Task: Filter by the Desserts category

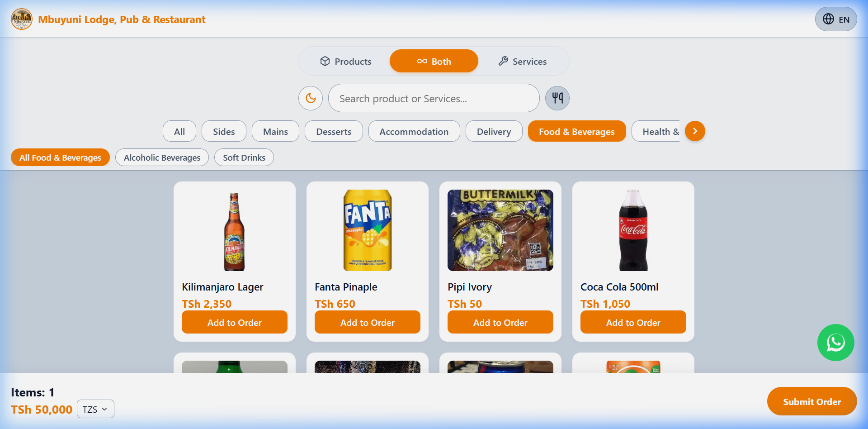Action: [334, 131]
